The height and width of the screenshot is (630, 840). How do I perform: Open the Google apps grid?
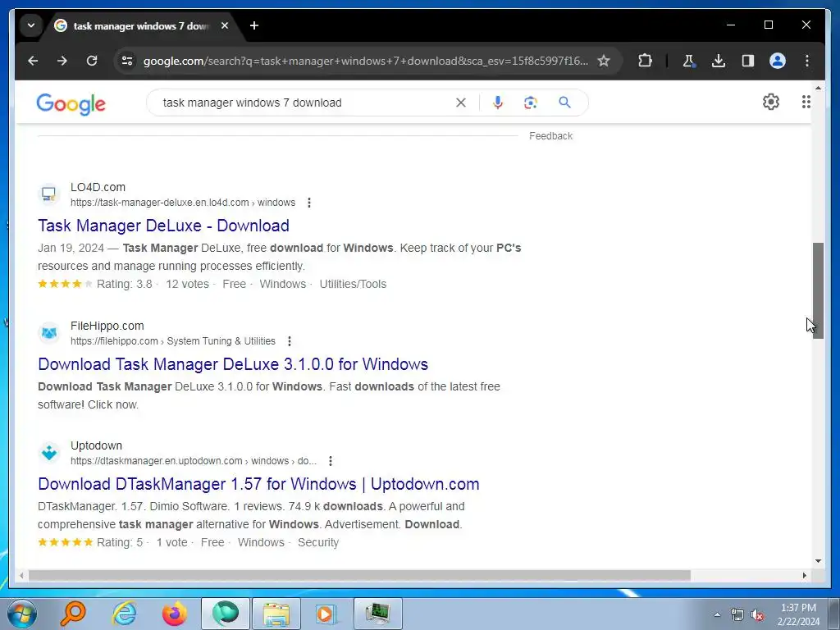(806, 102)
